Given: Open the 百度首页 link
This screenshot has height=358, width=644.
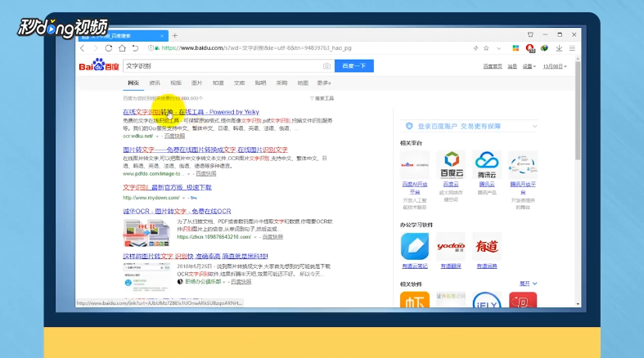Looking at the screenshot, I should tap(493, 66).
